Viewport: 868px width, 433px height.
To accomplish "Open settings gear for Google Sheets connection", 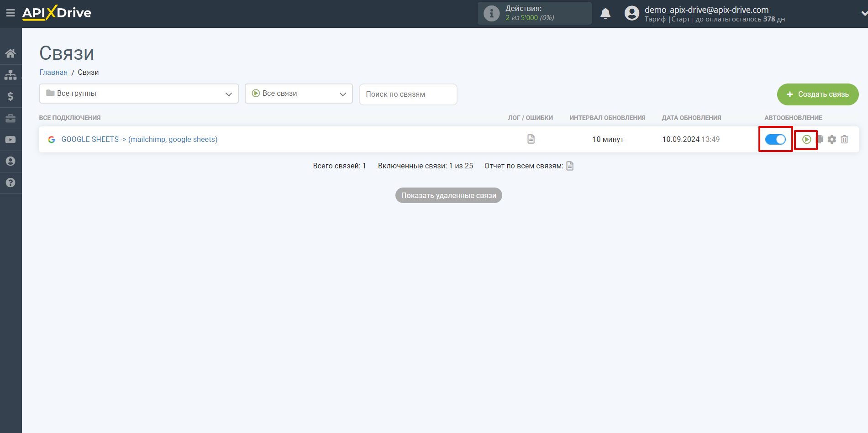I will [x=832, y=139].
